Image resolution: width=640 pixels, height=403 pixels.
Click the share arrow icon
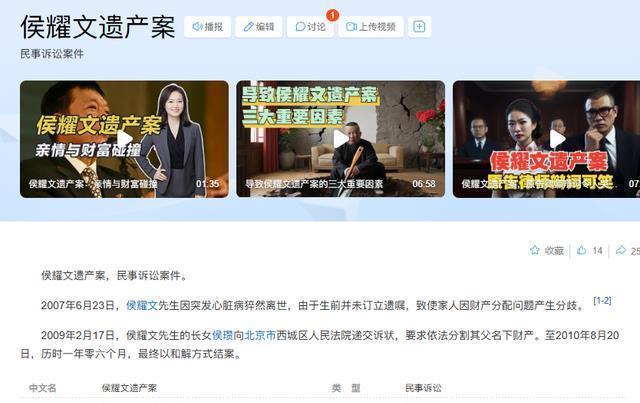(x=620, y=250)
